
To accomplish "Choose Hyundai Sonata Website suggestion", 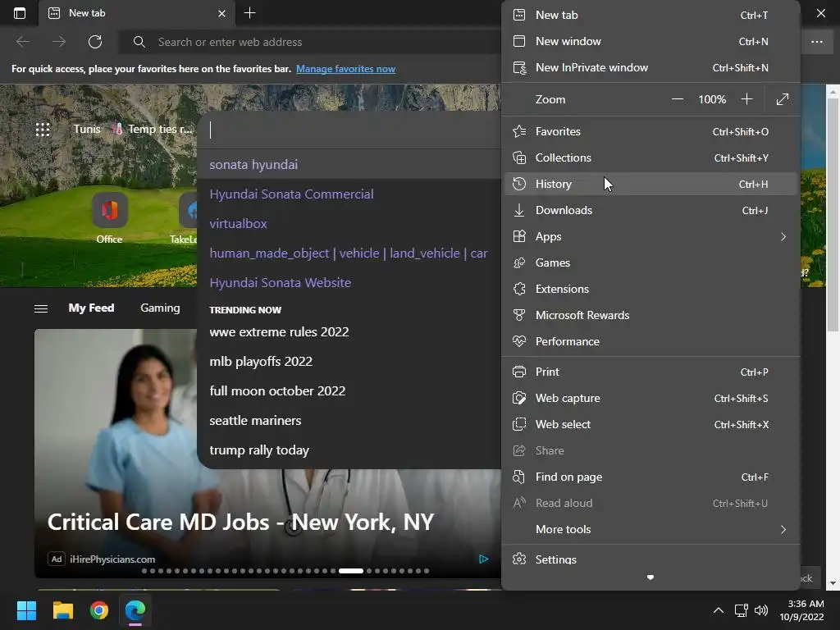I will pyautogui.click(x=349, y=282).
